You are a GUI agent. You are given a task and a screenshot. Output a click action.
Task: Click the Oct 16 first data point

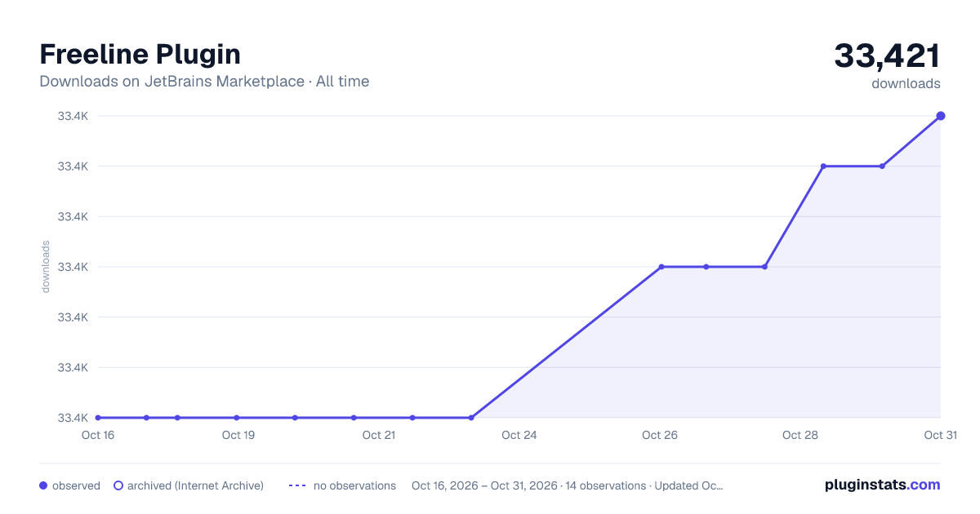[x=98, y=418]
